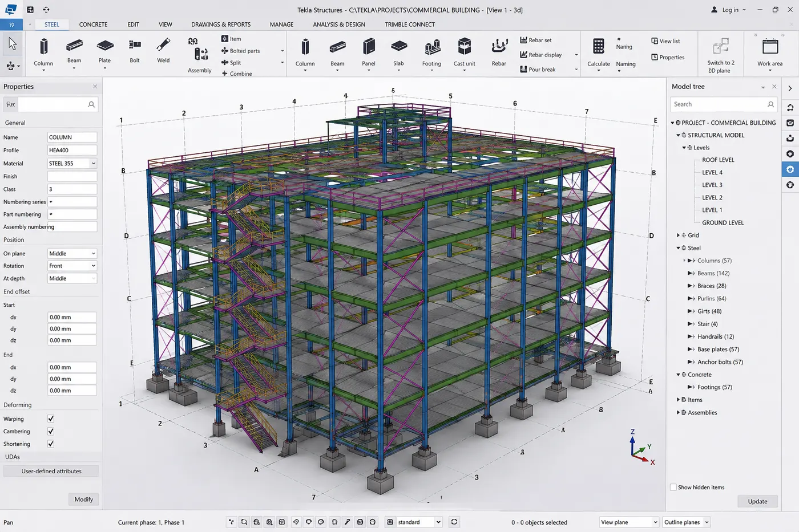Click Log in at top right
The image size is (799, 532).
pyautogui.click(x=730, y=10)
